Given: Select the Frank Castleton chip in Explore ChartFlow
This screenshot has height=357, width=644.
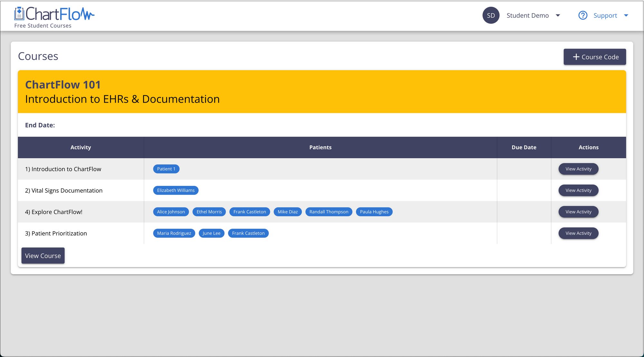Looking at the screenshot, I should [249, 212].
